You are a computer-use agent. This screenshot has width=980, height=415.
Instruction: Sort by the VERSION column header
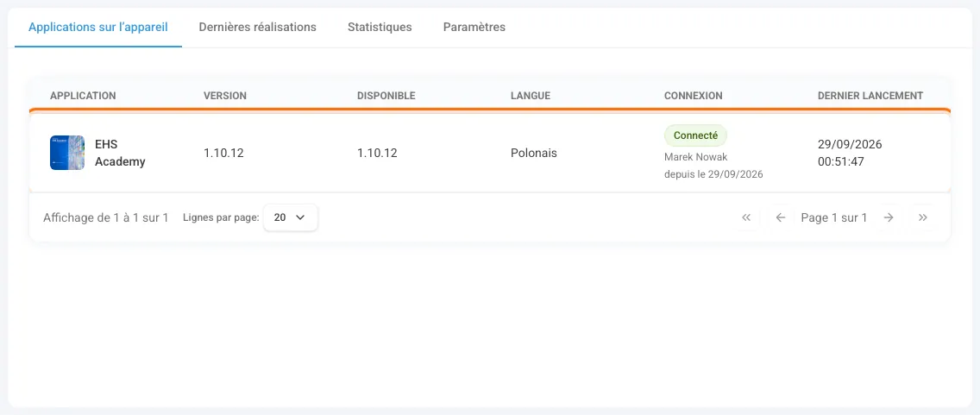point(225,96)
